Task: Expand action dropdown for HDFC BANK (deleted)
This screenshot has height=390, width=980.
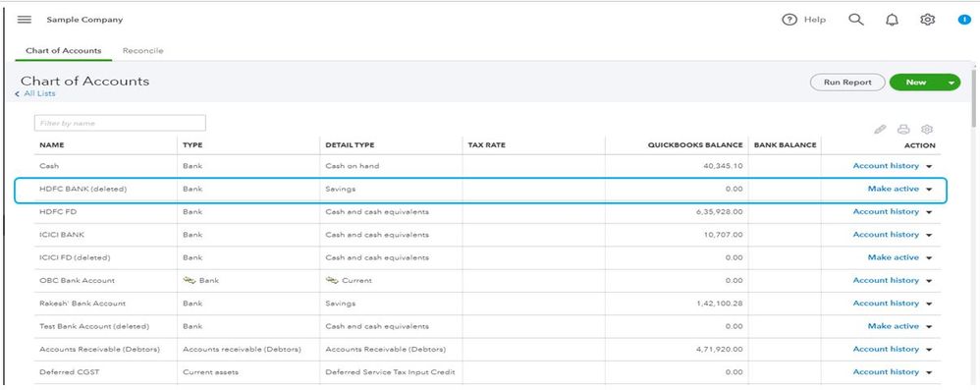Action: (x=929, y=190)
